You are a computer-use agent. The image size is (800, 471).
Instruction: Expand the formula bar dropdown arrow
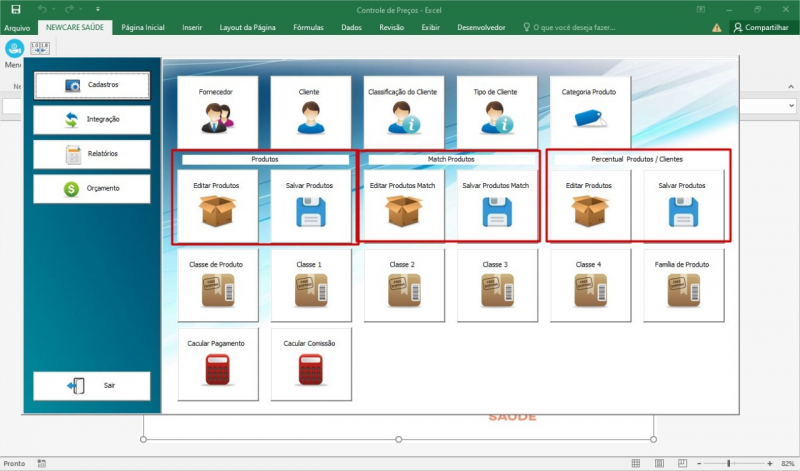tap(790, 105)
